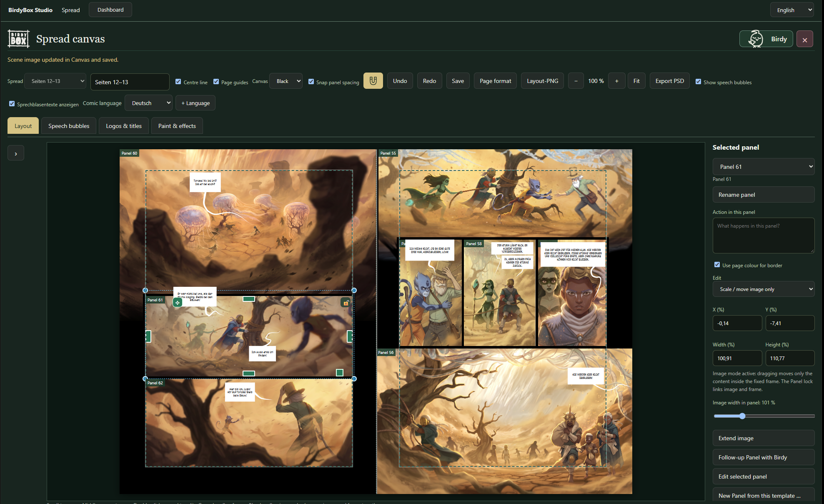
Task: Switch to the Logos & titles tab
Action: [x=124, y=126]
